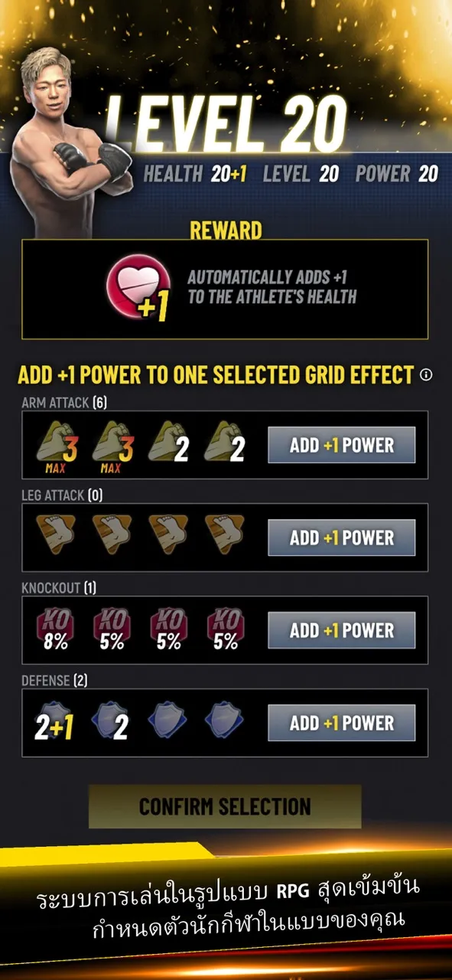This screenshot has width=452, height=980.
Task: Add +1 Power to Knockout
Action: [x=341, y=630]
